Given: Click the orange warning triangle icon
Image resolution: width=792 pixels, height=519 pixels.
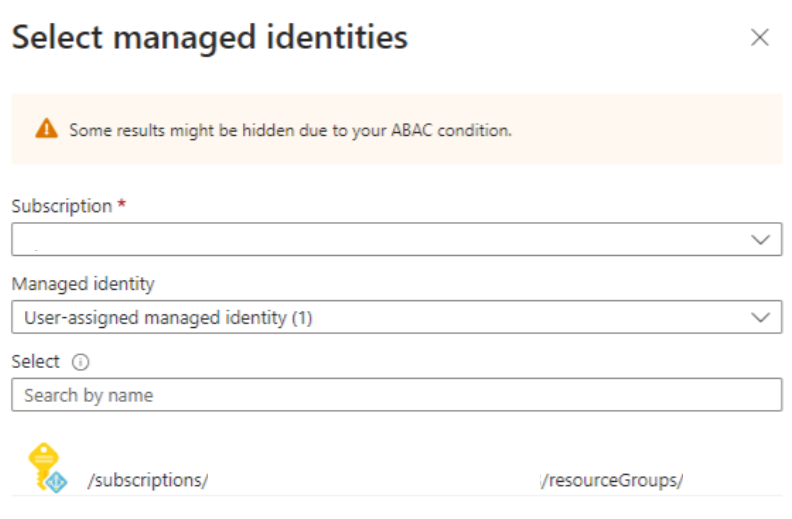Looking at the screenshot, I should [46, 129].
